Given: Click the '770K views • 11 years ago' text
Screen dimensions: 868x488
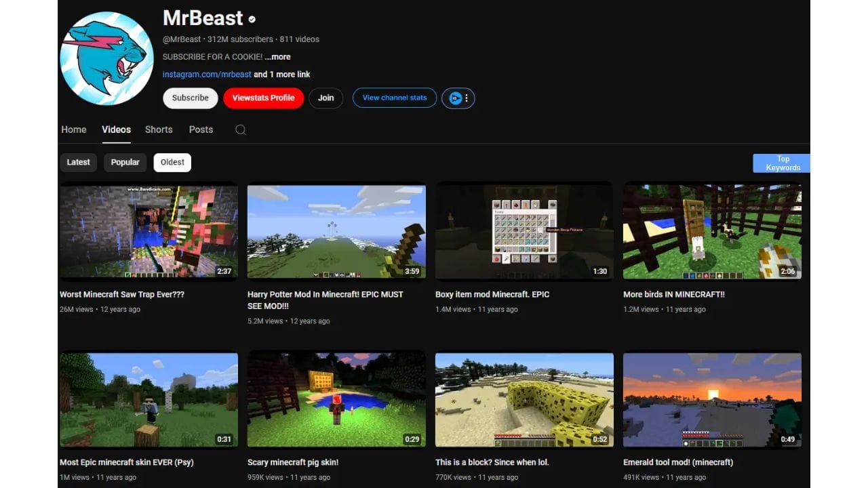Looking at the screenshot, I should click(477, 478).
